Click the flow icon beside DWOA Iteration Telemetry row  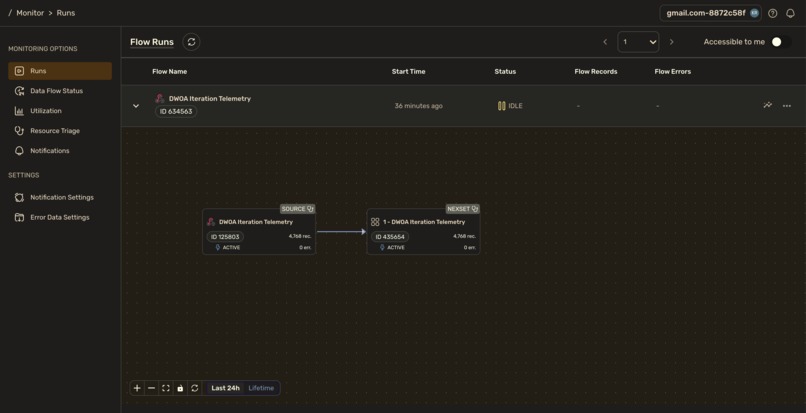tap(160, 98)
